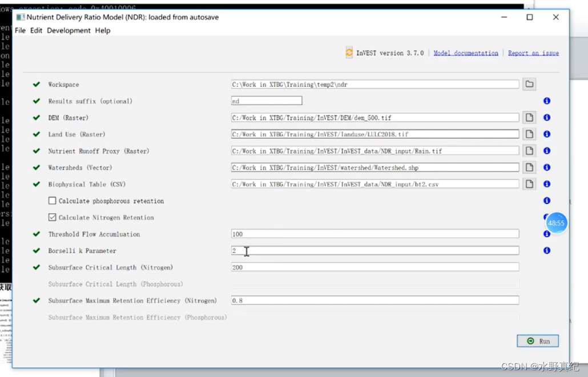This screenshot has width=588, height=377.
Task: Edit the Borselli k Parameter value
Action: [375, 251]
